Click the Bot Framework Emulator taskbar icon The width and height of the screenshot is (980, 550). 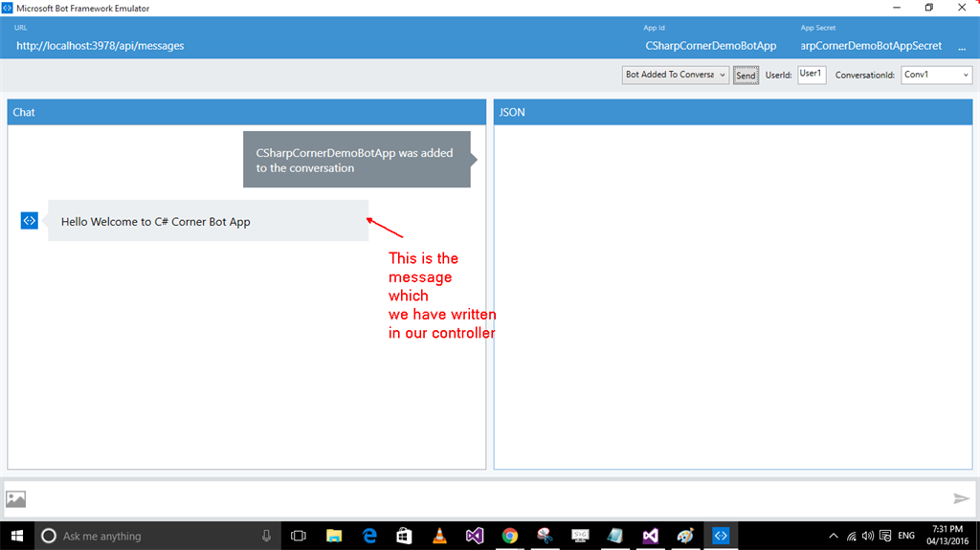click(721, 536)
